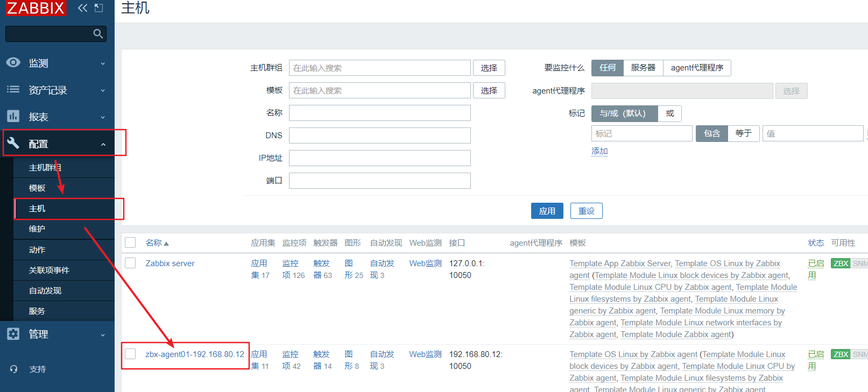Select 或 tag mode
Viewport: 868px width, 392px height.
click(x=670, y=113)
